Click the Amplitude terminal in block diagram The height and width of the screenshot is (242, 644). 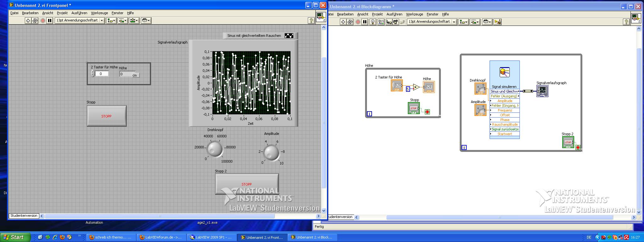click(480, 110)
